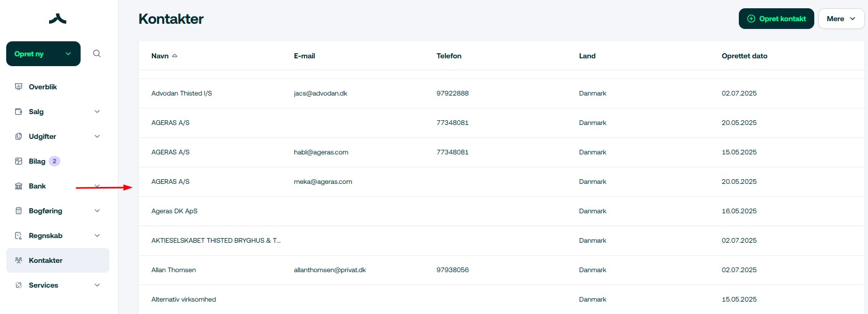Screen dimensions: 868x314
Task: Open search with the magnifier icon
Action: [x=97, y=54]
